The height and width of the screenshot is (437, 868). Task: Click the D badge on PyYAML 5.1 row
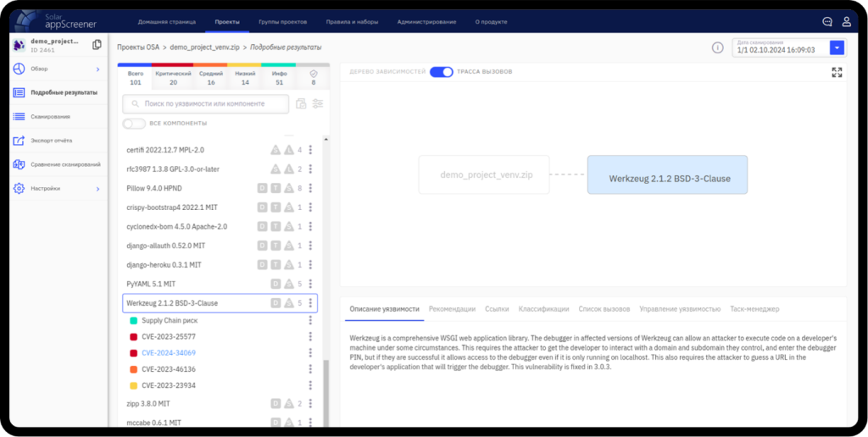[275, 284]
